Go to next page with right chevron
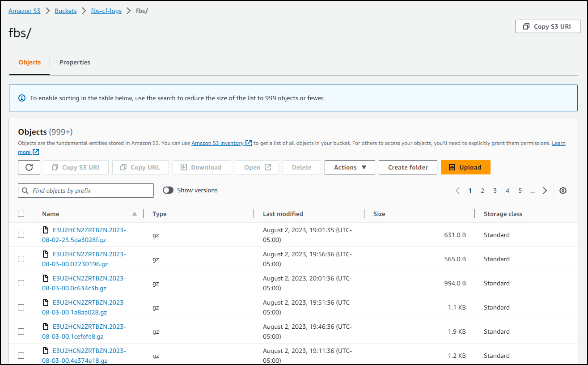 tap(545, 191)
